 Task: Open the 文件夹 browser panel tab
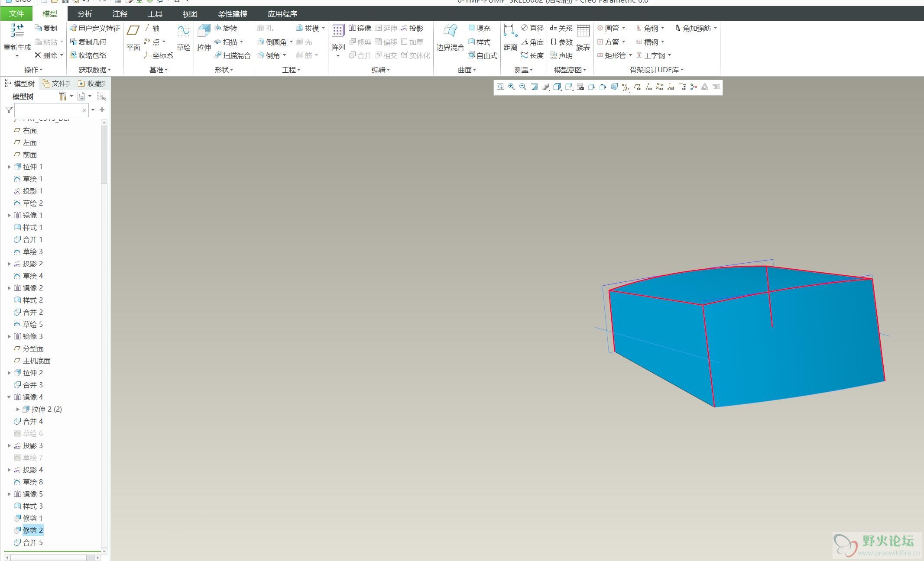click(56, 84)
